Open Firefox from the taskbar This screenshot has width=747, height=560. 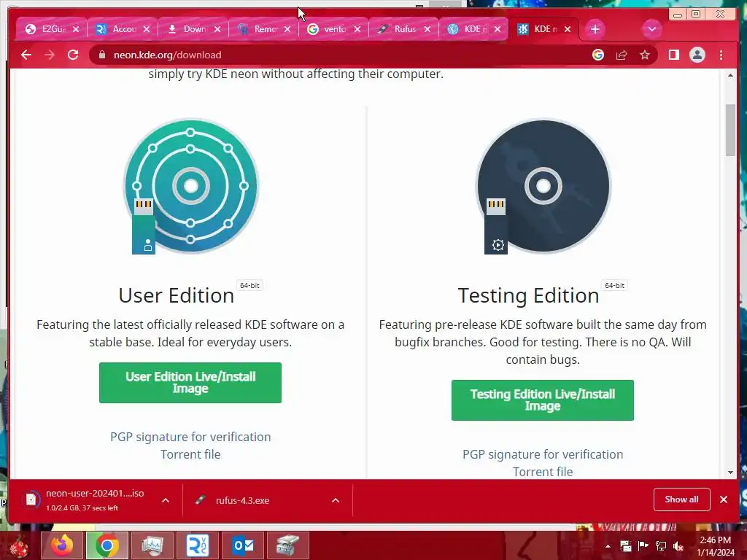point(63,545)
